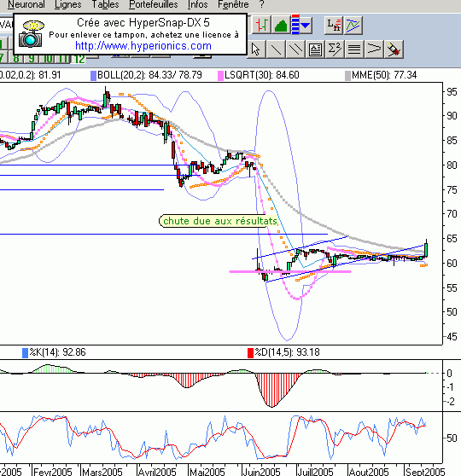Viewport: 461px width, 476px height.
Task: Select the eraser delete-drawing tool
Action: 394,49
